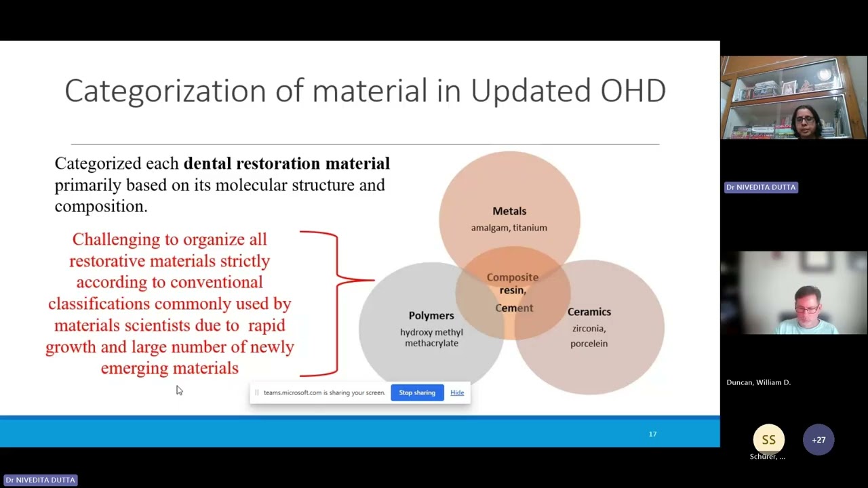868x488 pixels.
Task: Show the +27 additional participants
Action: tap(818, 440)
